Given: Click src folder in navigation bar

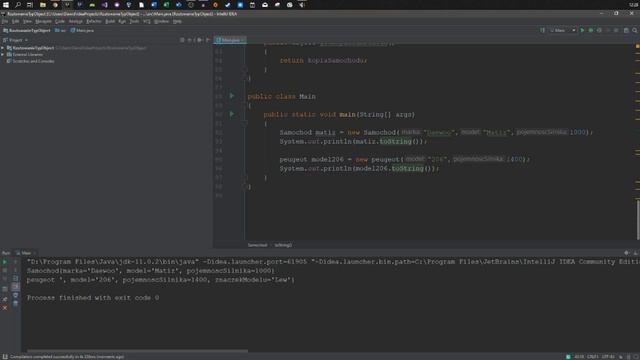Looking at the screenshot, I should pyautogui.click(x=60, y=31).
